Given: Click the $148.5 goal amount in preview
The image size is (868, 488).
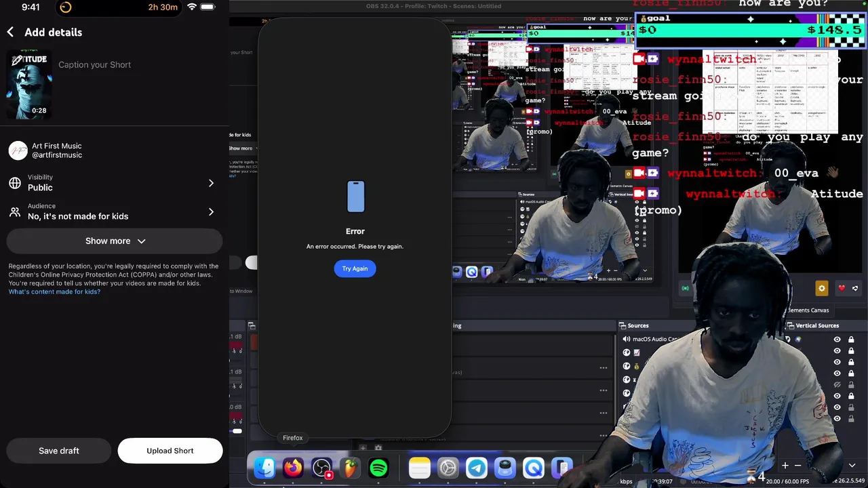Looking at the screenshot, I should click(834, 30).
